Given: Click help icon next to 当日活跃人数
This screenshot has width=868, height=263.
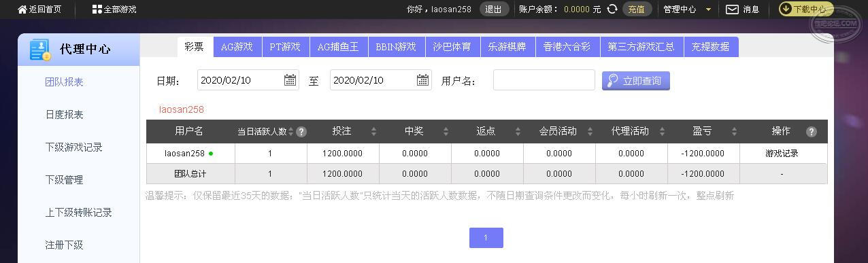Looking at the screenshot, I should pyautogui.click(x=301, y=132).
